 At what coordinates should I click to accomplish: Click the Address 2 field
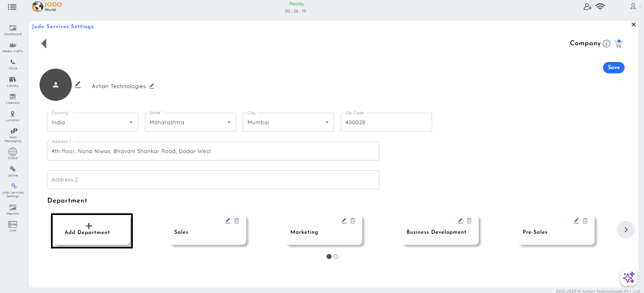(x=213, y=180)
